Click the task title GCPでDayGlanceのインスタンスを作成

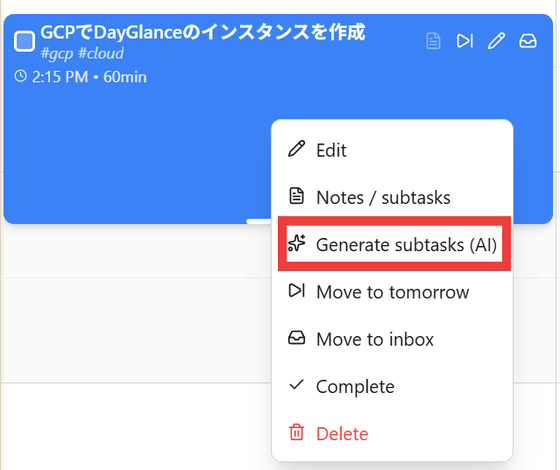(202, 32)
